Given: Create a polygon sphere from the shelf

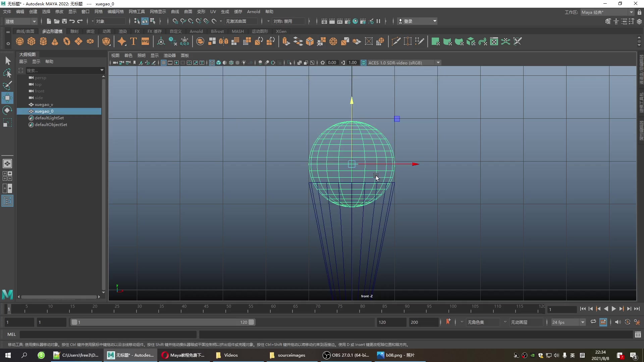Looking at the screenshot, I should [20, 42].
